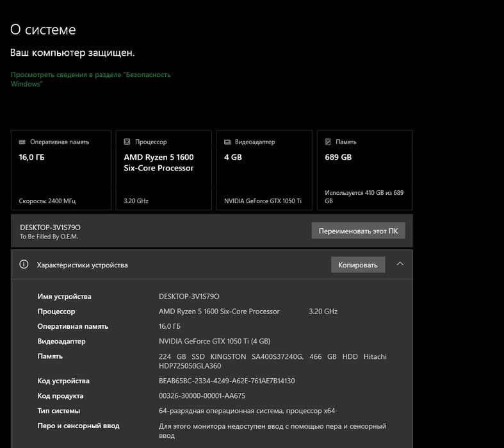Click the Тип системы 64-разрядная value
504x448 pixels.
point(247,411)
